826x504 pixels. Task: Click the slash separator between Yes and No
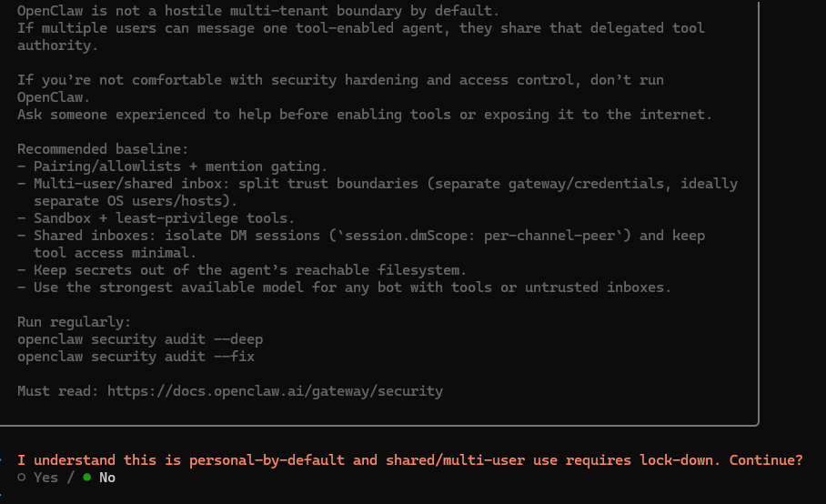point(70,478)
